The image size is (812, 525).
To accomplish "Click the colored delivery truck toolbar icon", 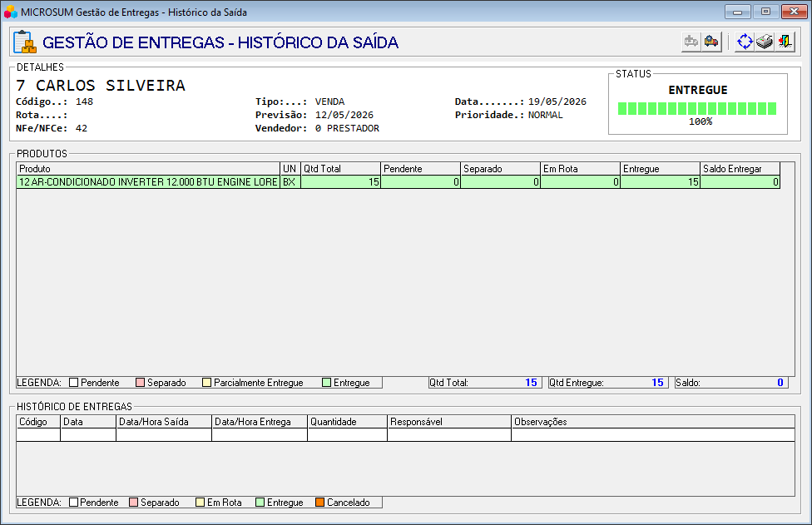I will click(711, 42).
